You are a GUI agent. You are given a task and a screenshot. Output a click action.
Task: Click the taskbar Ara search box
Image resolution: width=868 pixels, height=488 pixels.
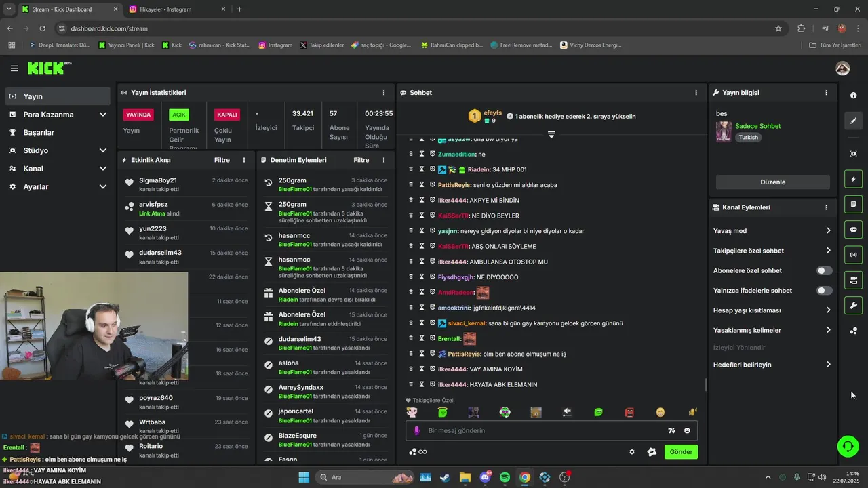click(x=365, y=477)
